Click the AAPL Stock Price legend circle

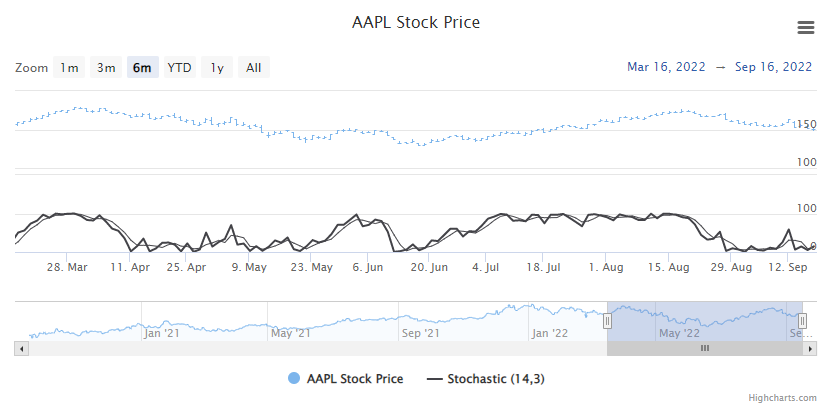coord(294,379)
